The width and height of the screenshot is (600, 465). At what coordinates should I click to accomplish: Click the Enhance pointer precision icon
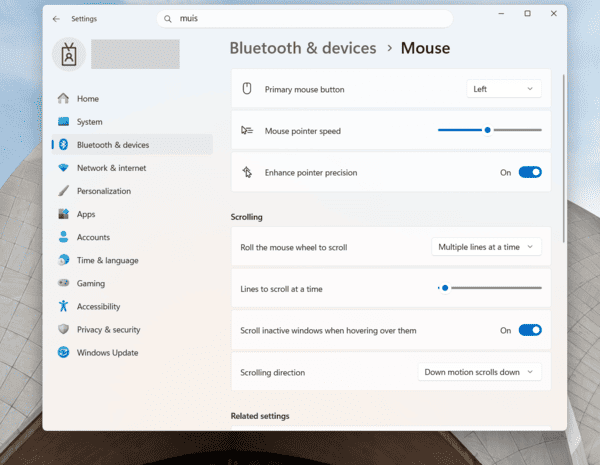click(247, 172)
